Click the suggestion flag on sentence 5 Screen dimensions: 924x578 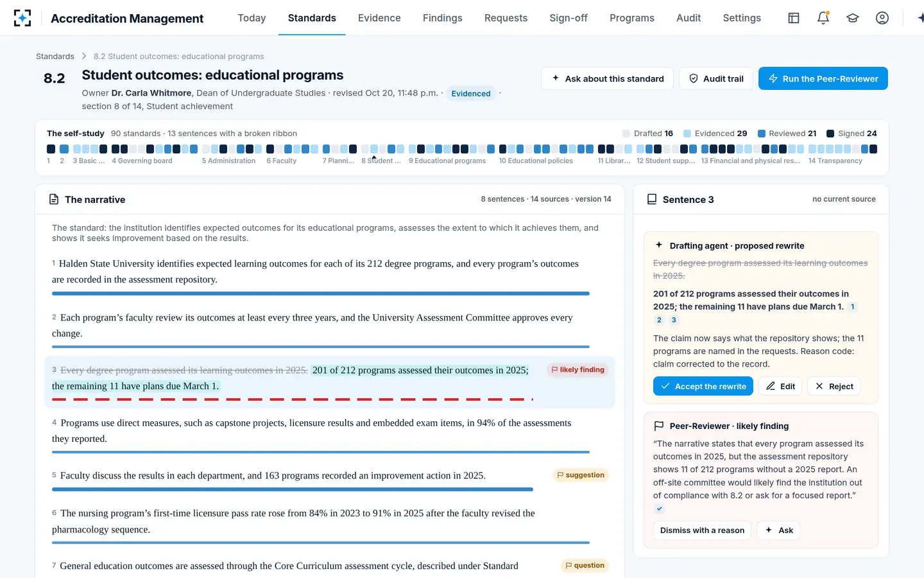click(580, 475)
